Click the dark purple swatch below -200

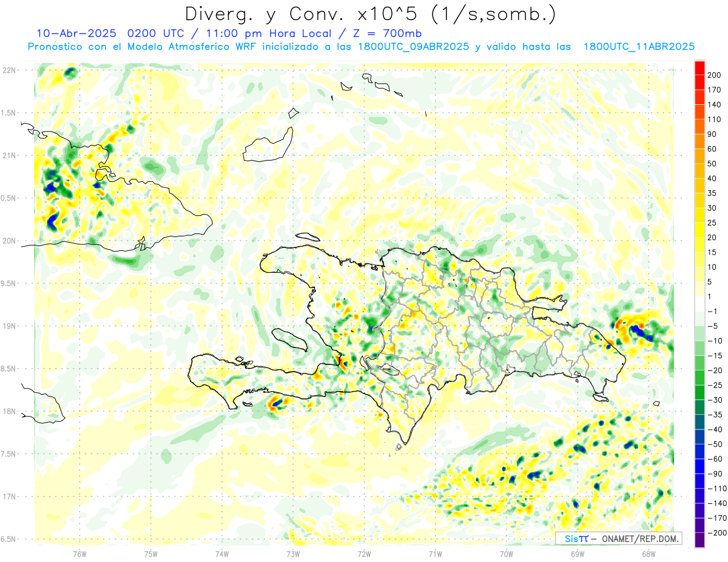pyautogui.click(x=699, y=540)
